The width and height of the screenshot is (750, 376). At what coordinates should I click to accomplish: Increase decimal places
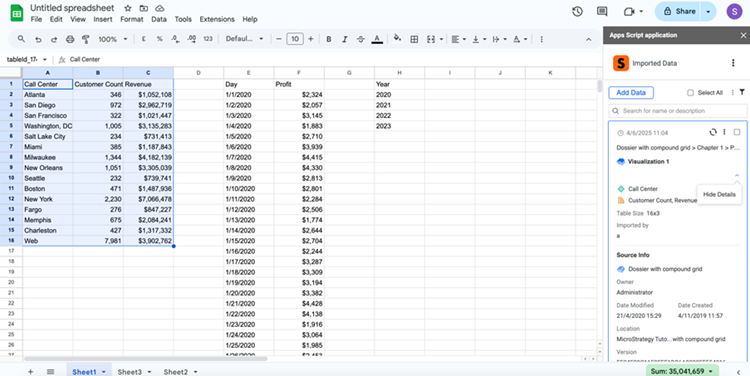point(192,39)
